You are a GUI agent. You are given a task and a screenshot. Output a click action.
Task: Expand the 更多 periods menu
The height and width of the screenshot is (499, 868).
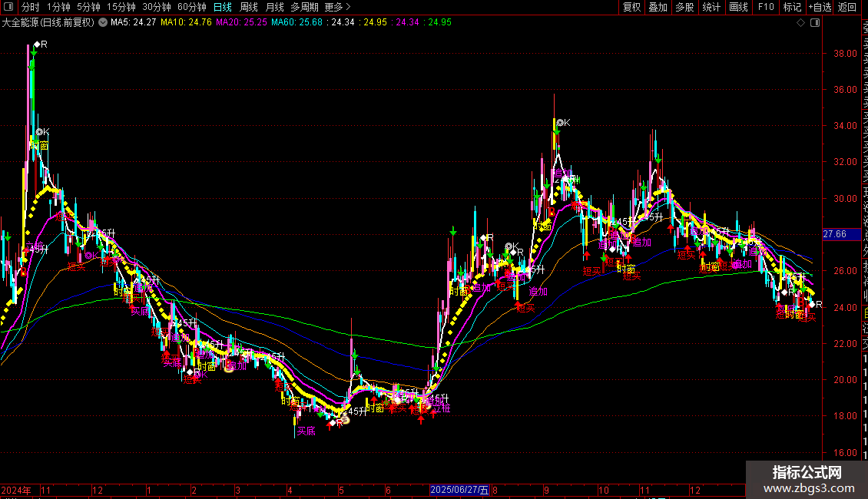point(337,7)
